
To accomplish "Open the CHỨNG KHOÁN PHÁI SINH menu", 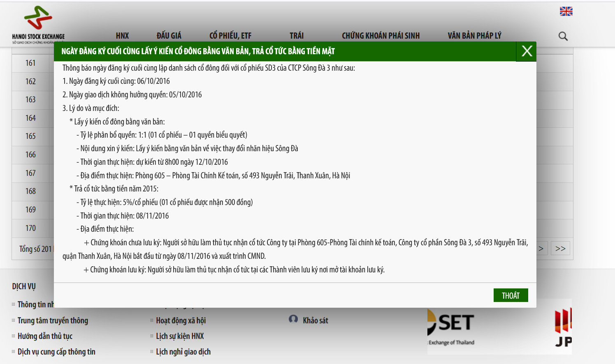I will click(x=381, y=36).
